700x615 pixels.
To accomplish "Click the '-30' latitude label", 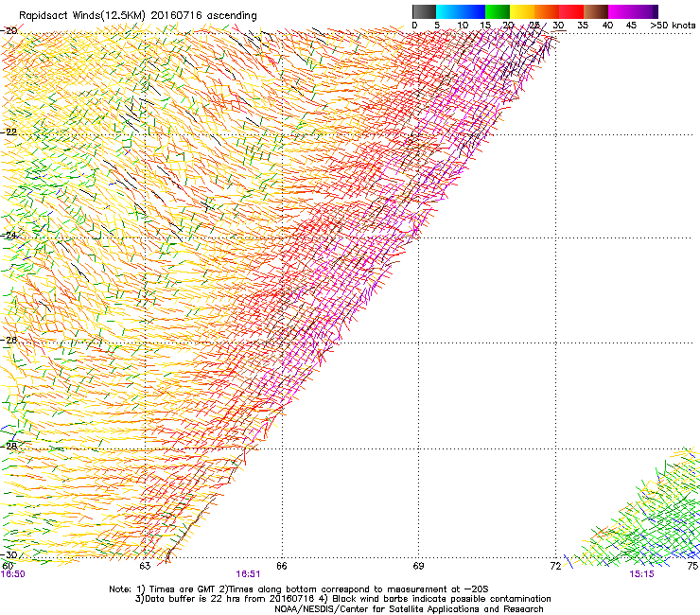I will click(x=9, y=554).
